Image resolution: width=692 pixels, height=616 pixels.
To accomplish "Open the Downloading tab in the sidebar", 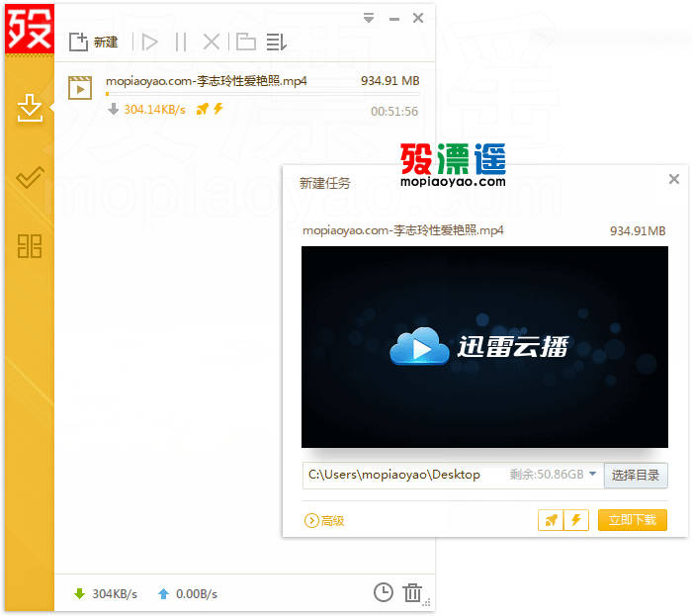I will pyautogui.click(x=30, y=107).
